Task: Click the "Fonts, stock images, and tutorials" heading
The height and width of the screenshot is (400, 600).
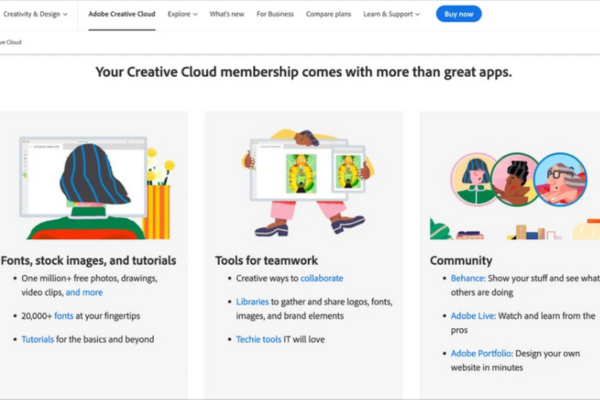Action: click(x=88, y=261)
